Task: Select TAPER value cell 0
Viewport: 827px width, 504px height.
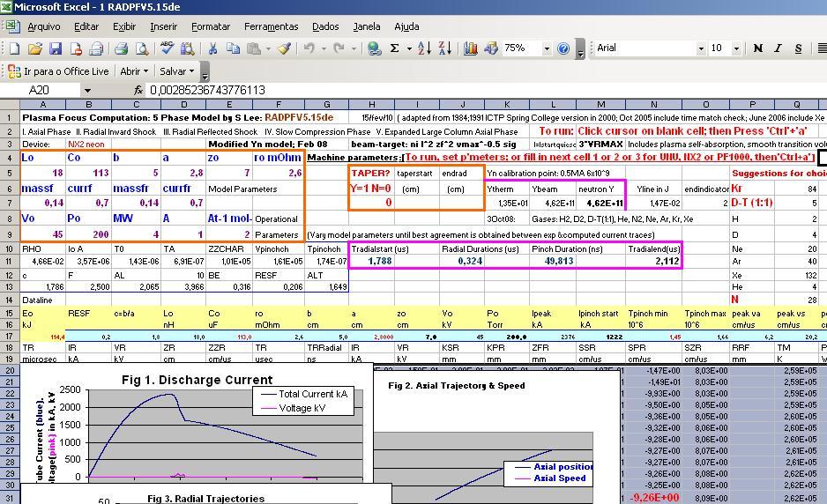Action: (371, 203)
